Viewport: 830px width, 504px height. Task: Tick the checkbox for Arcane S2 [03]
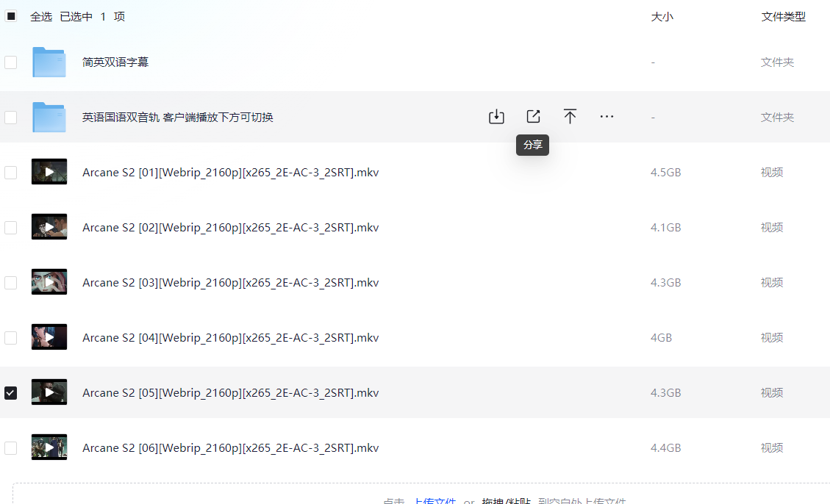tap(10, 282)
